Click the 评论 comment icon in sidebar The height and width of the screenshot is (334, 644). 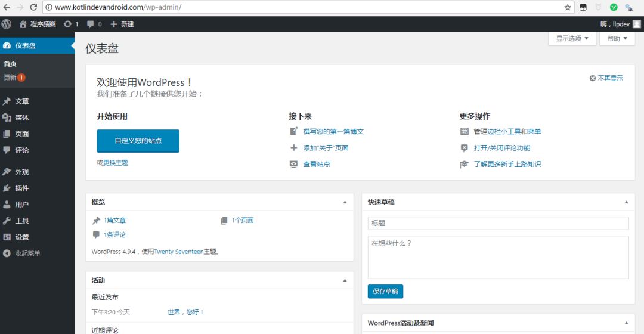click(x=7, y=150)
